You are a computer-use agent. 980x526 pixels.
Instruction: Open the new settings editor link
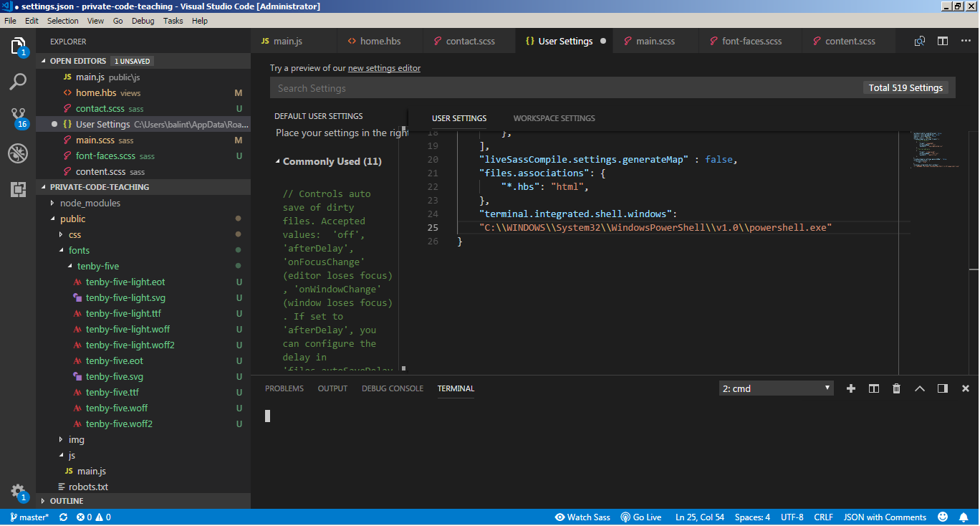384,68
